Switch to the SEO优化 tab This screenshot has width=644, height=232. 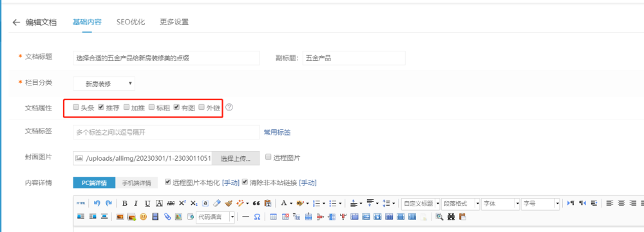click(x=131, y=22)
